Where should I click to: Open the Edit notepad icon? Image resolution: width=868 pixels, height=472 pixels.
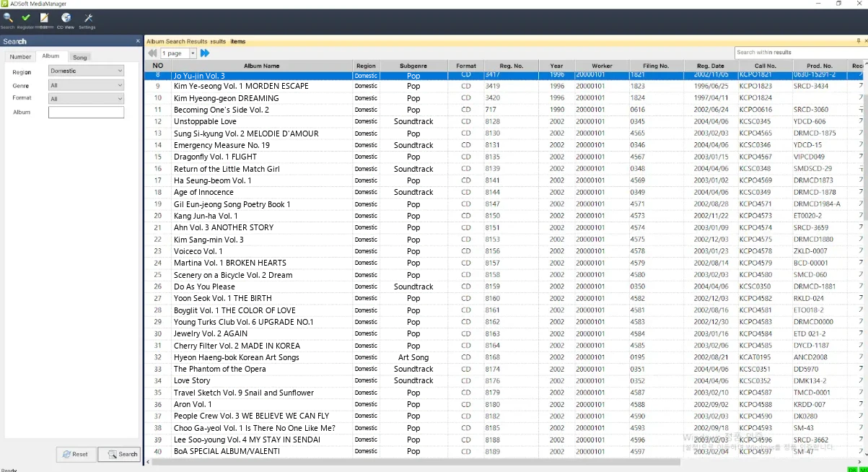point(45,20)
